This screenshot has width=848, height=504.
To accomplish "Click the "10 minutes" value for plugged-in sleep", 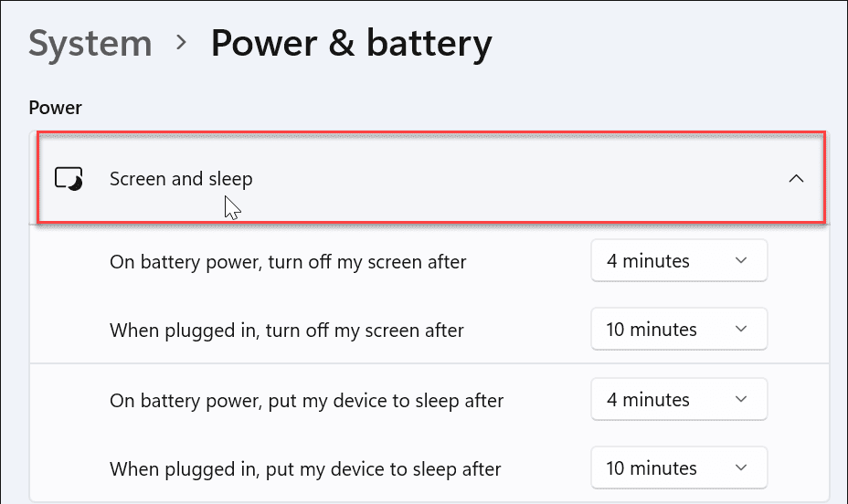I will tap(652, 468).
